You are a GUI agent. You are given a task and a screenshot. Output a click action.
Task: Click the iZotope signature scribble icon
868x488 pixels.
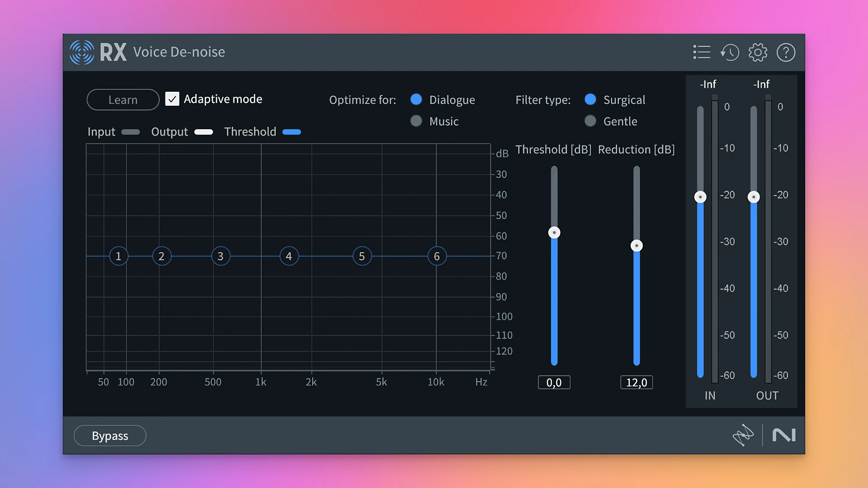point(744,435)
